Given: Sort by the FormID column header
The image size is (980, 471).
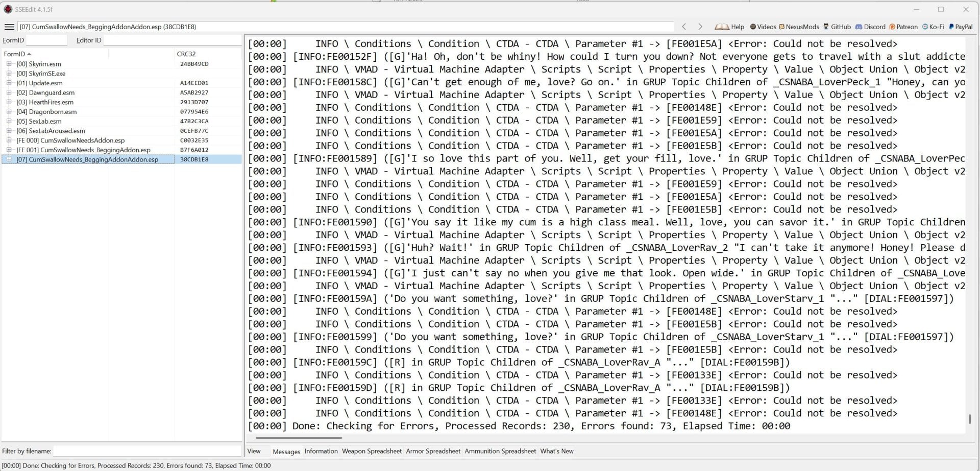Looking at the screenshot, I should (x=54, y=54).
